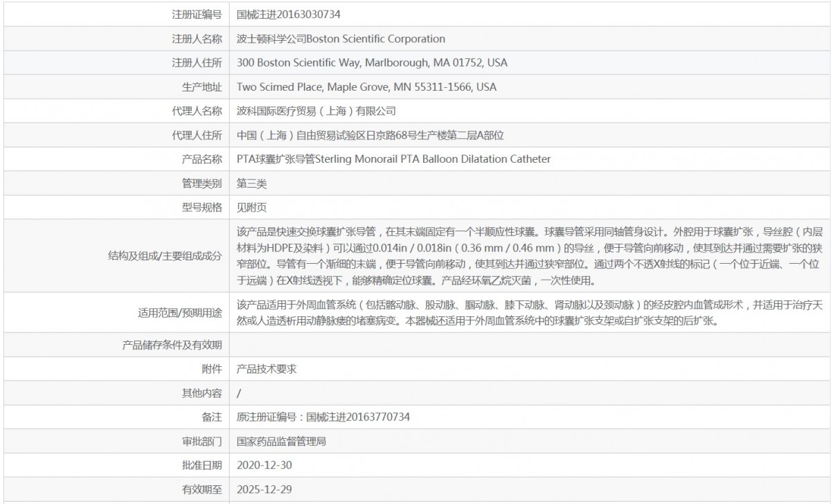831x504 pixels.
Task: Click the 其他内容 label
Action: pyautogui.click(x=202, y=393)
